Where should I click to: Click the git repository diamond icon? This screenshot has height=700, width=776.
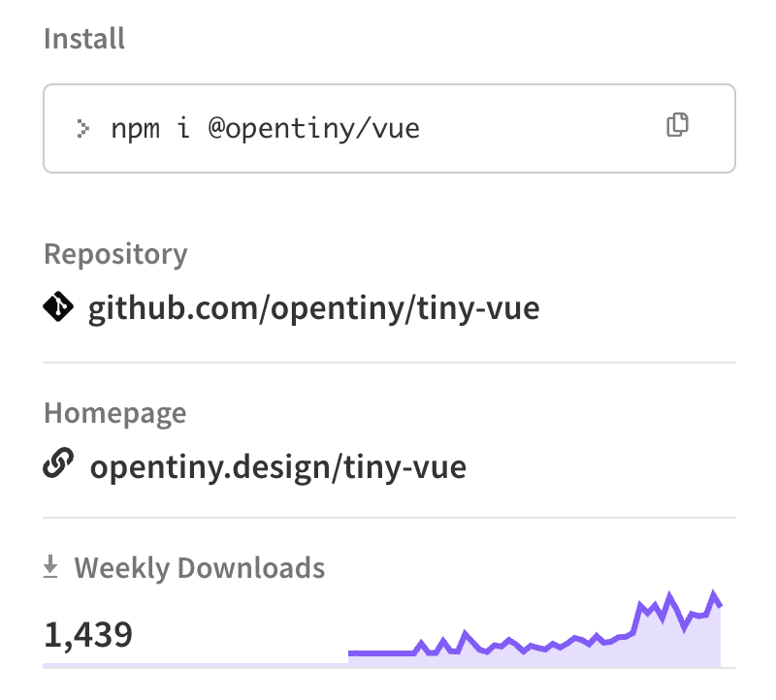point(58,306)
